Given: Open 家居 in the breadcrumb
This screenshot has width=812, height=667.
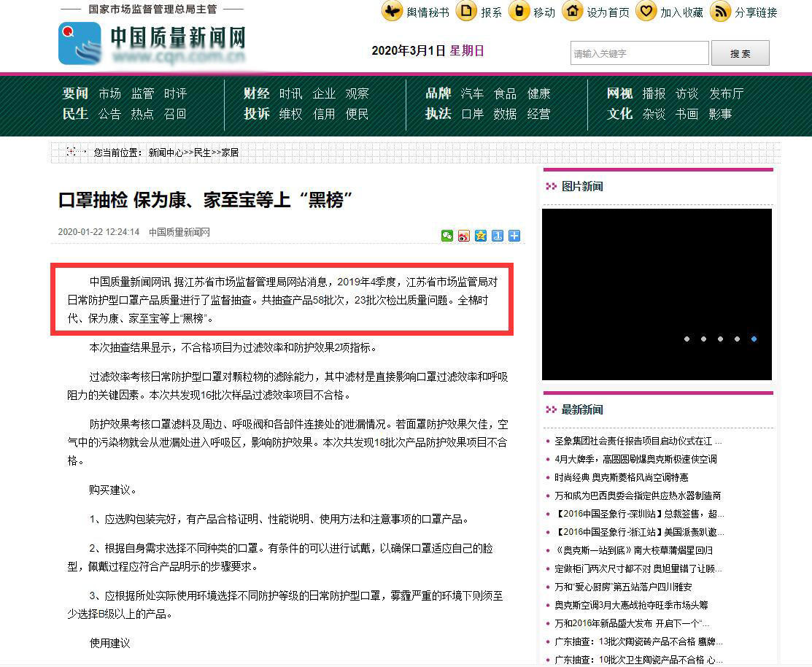Looking at the screenshot, I should pos(231,151).
